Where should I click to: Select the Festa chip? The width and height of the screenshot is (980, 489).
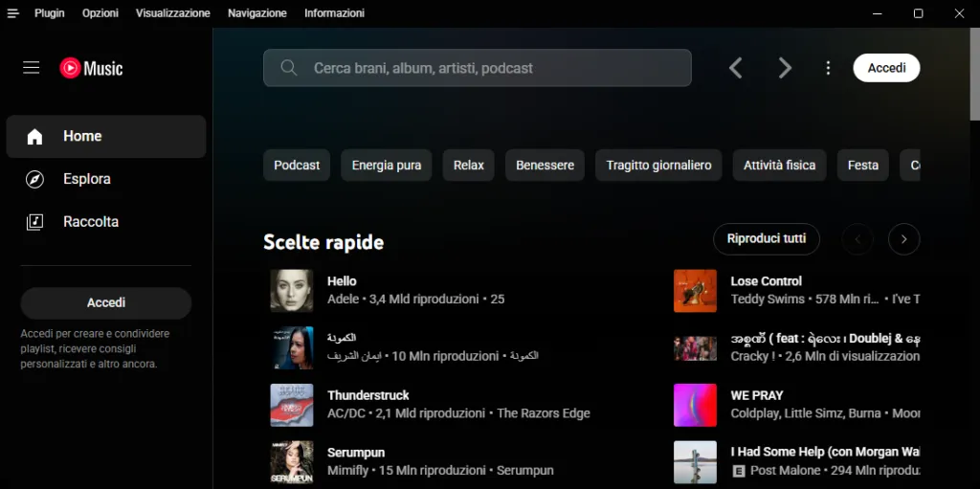863,166
